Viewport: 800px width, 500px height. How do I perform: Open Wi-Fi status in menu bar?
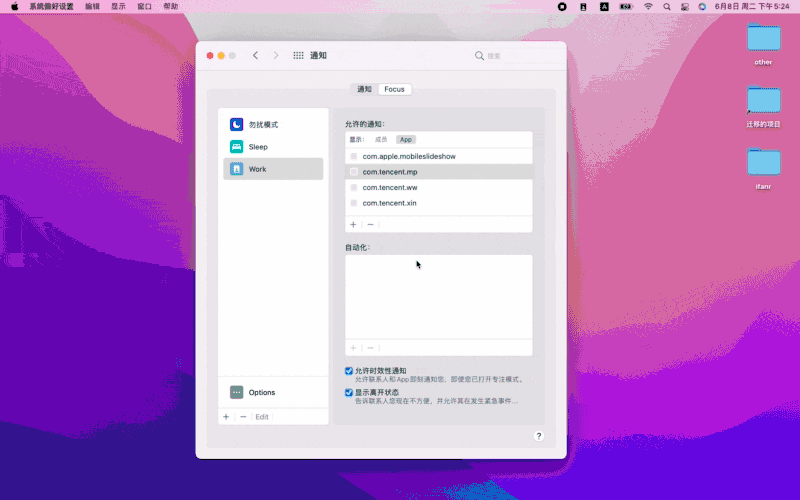[648, 7]
